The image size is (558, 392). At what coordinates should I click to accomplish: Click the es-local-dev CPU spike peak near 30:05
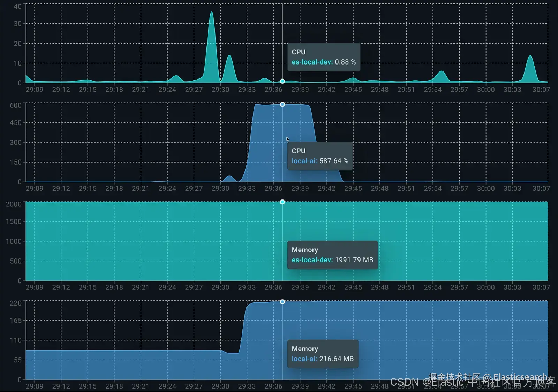(530, 56)
